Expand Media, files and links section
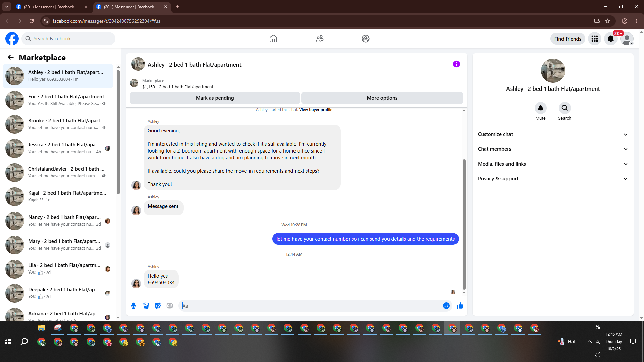Screen dimensions: 644x362 coord(553,164)
